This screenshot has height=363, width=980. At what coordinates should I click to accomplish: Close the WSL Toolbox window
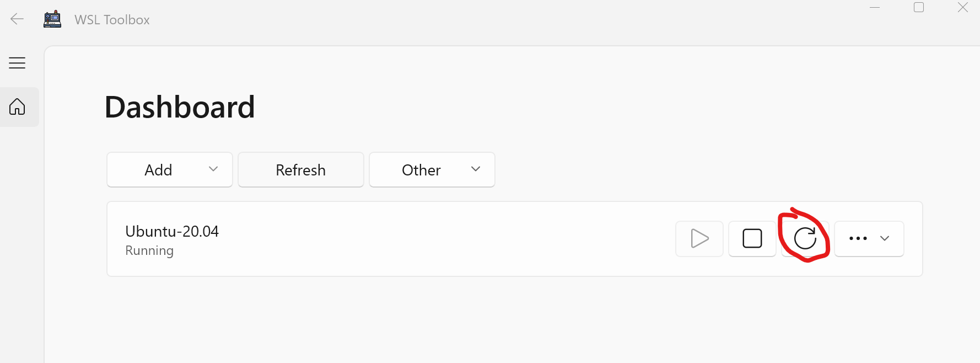coord(963,8)
